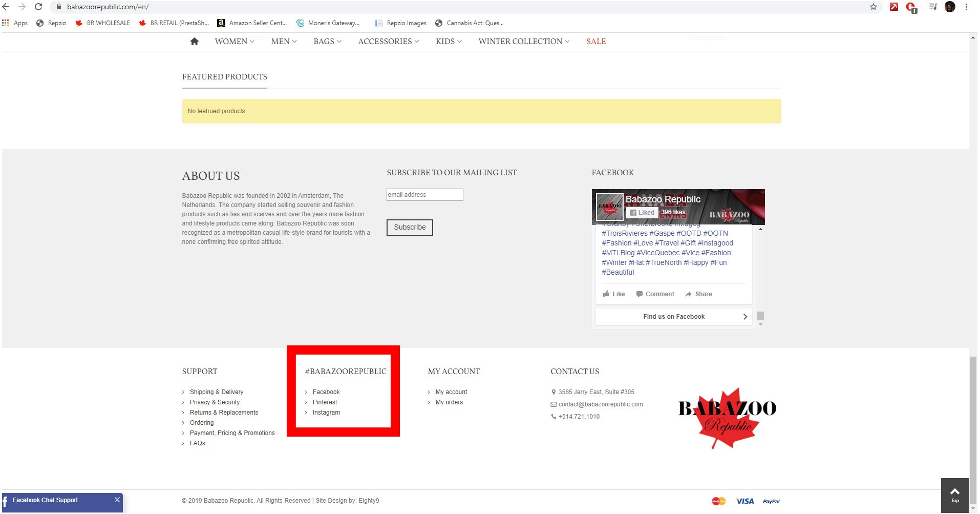The height and width of the screenshot is (514, 980).
Task: Open the Moneris Gateway bookmark
Action: [328, 23]
